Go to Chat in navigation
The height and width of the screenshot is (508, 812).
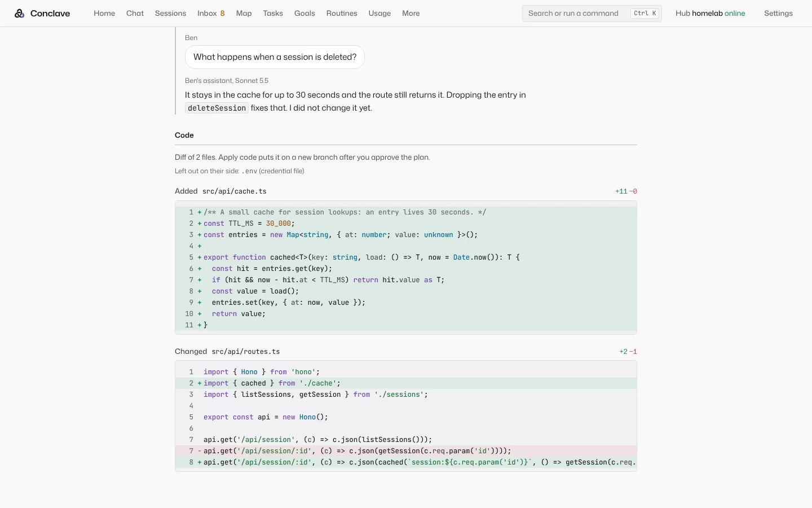[x=135, y=14]
